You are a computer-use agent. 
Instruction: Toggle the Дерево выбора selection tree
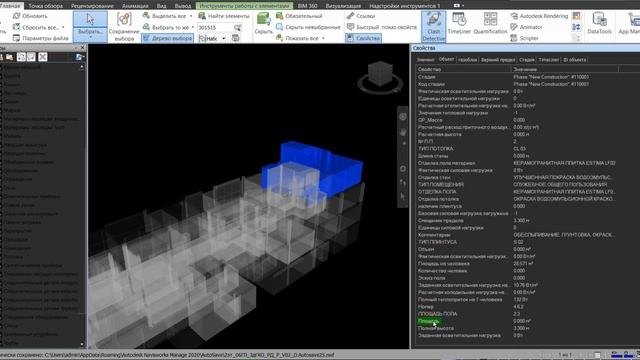[x=167, y=38]
